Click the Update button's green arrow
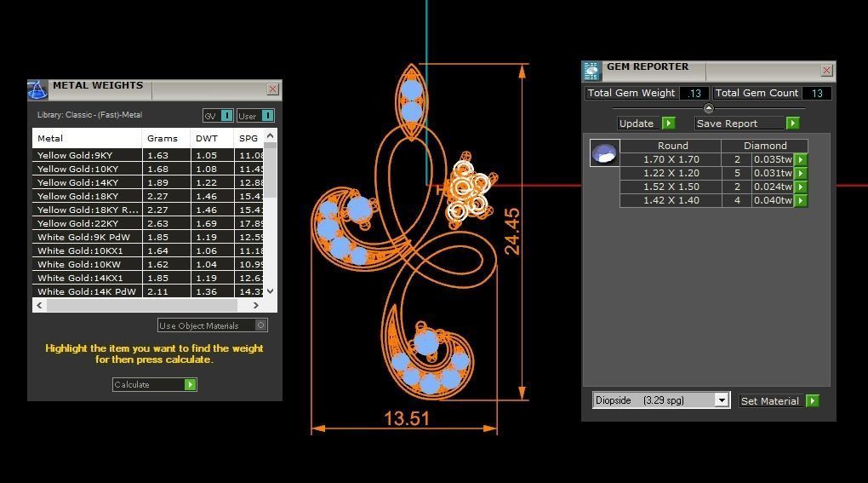 [669, 123]
